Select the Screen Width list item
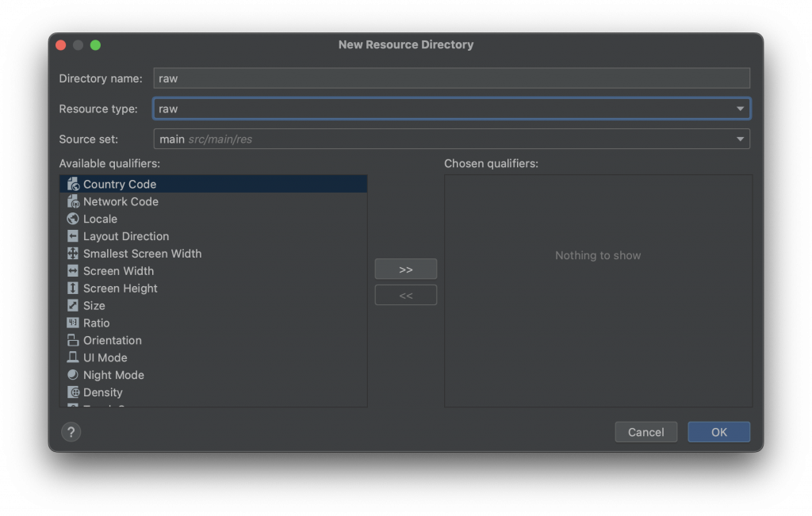 [x=213, y=271]
